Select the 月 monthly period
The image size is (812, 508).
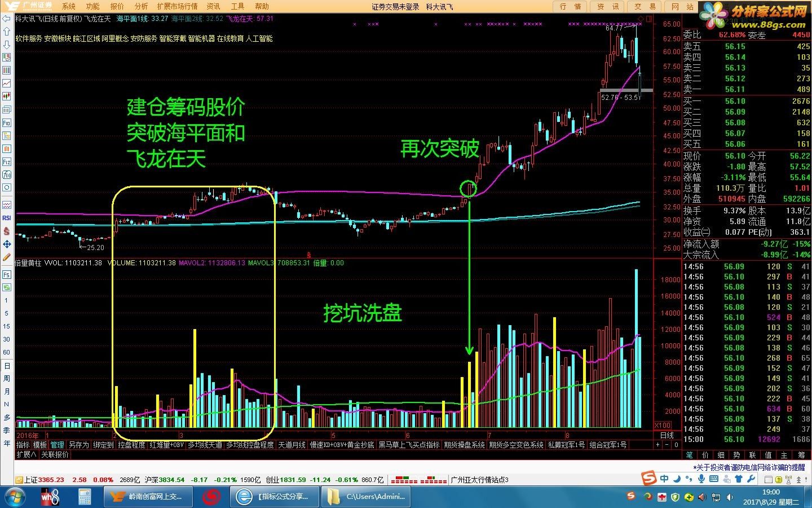tap(7, 392)
